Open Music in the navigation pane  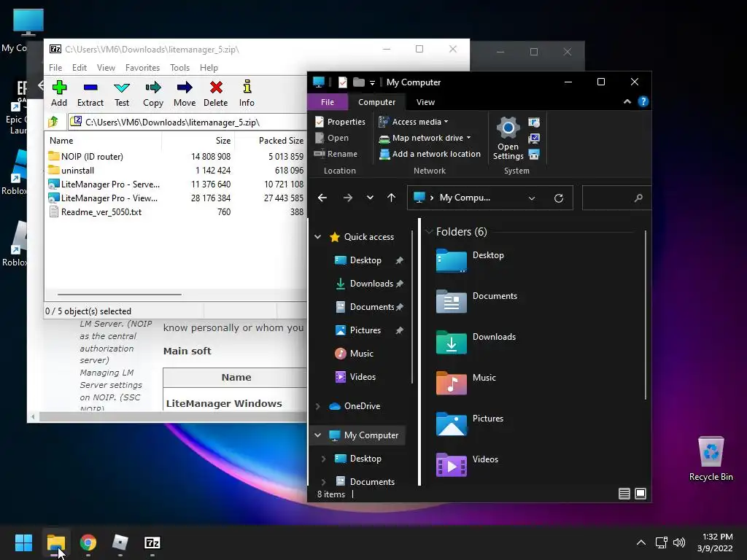[x=355, y=354]
